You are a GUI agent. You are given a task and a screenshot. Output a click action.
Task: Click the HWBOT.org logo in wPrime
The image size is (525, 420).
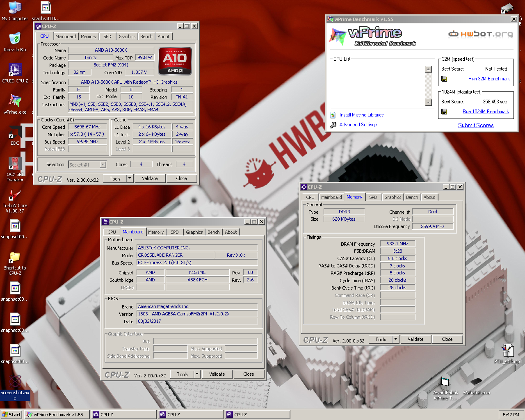[x=481, y=34]
